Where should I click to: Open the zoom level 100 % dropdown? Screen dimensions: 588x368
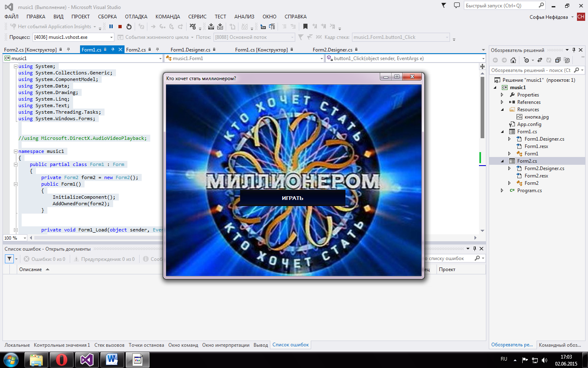click(x=25, y=238)
